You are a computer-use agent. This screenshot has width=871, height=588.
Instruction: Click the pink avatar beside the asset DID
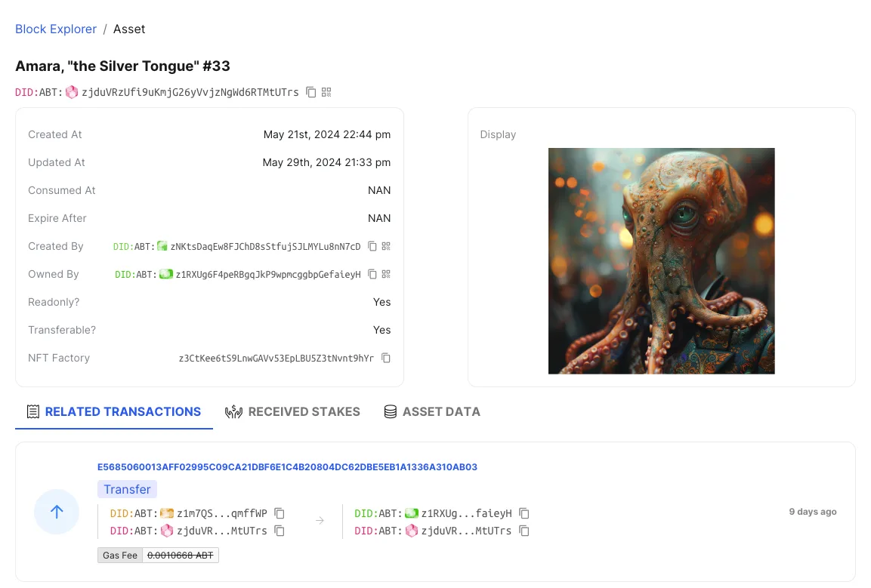click(72, 92)
